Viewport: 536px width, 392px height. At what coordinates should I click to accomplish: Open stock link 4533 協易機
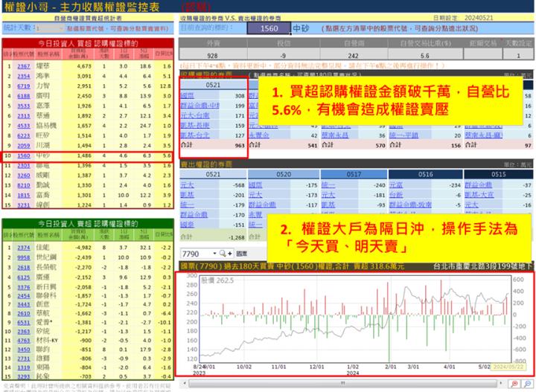click(24, 126)
